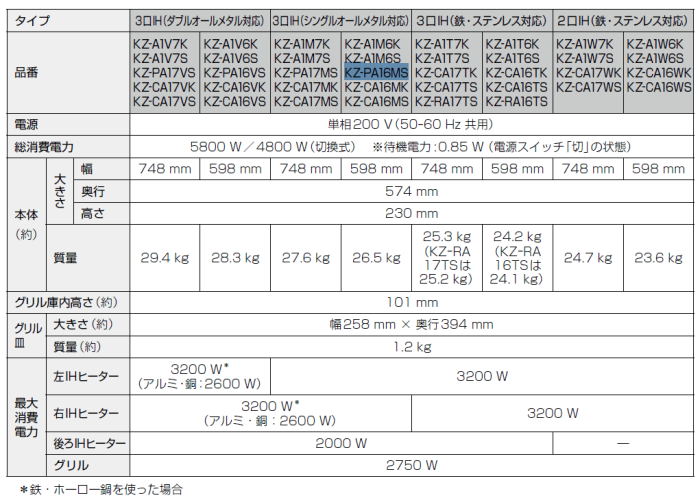This screenshot has width=700, height=500.
Task: Select the 待機電力 0.85 W note
Action: (501, 146)
